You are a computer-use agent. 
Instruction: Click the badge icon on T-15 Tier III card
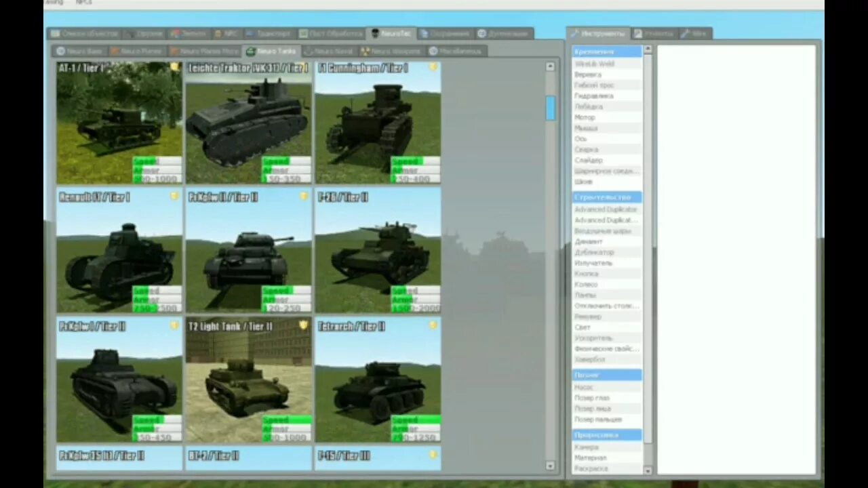(x=433, y=454)
